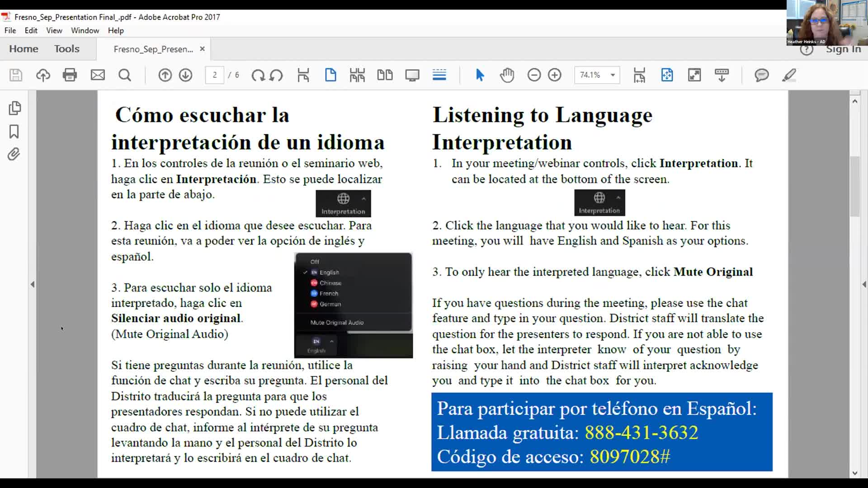Rotate page counterclockwise icon
The width and height of the screenshot is (868, 488).
tap(276, 75)
